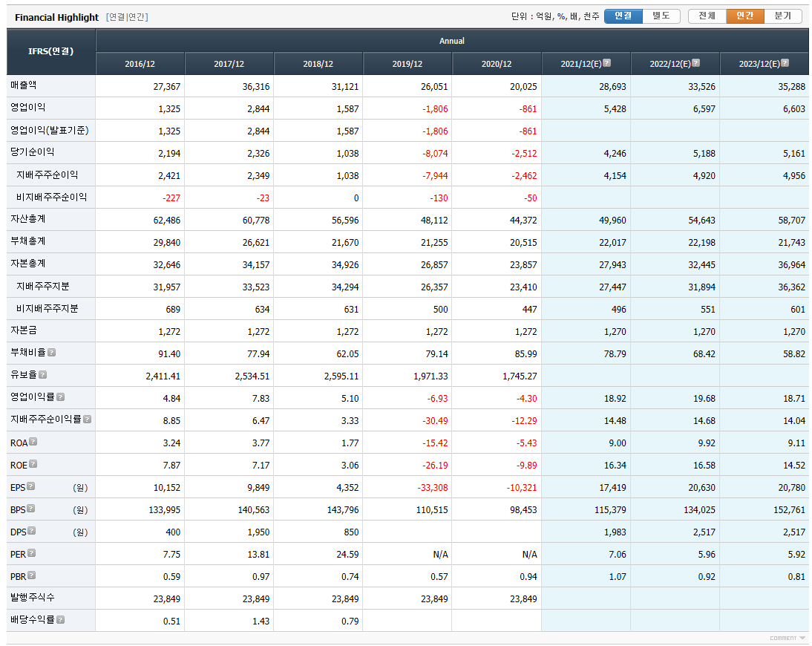The width and height of the screenshot is (812, 646).
Task: Open help icon beside 2022/12(E) header
Action: [x=696, y=62]
